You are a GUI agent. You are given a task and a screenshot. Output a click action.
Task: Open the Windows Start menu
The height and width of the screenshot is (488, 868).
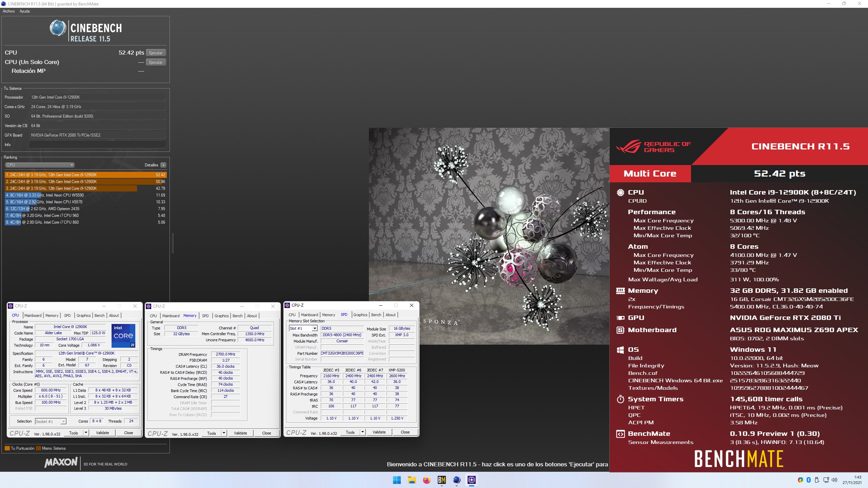click(x=397, y=480)
